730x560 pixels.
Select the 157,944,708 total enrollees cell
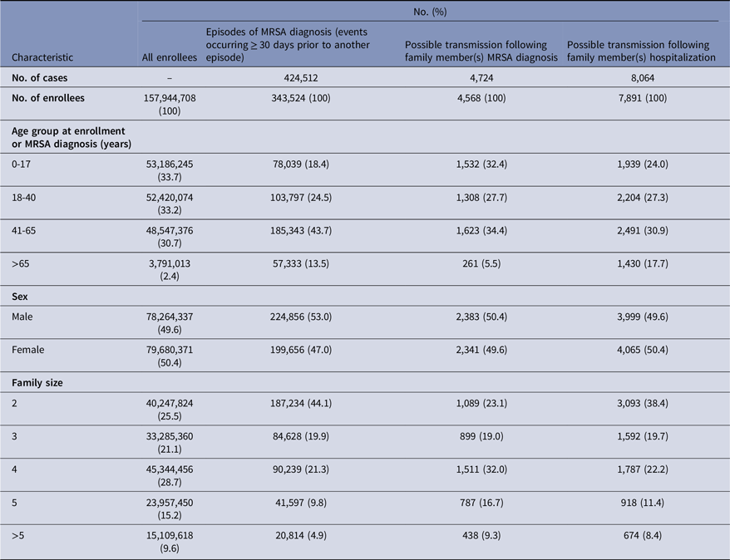[x=169, y=105]
